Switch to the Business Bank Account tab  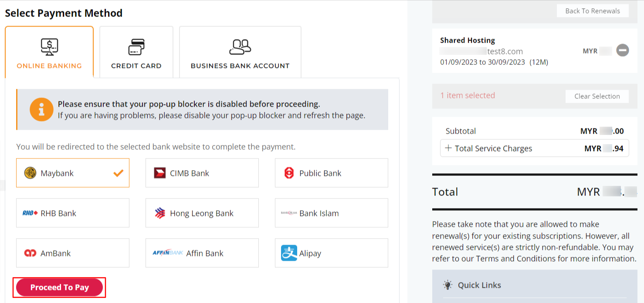240,52
